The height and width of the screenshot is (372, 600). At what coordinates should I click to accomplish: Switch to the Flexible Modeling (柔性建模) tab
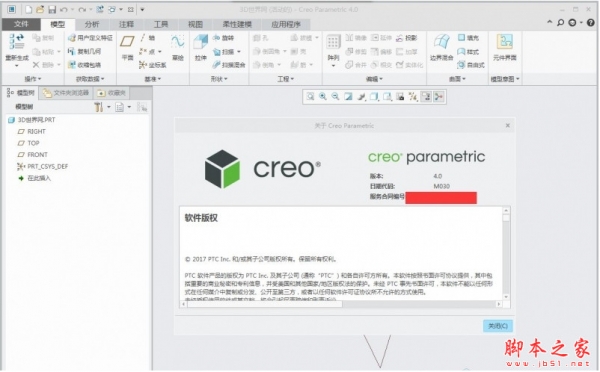tap(237, 24)
